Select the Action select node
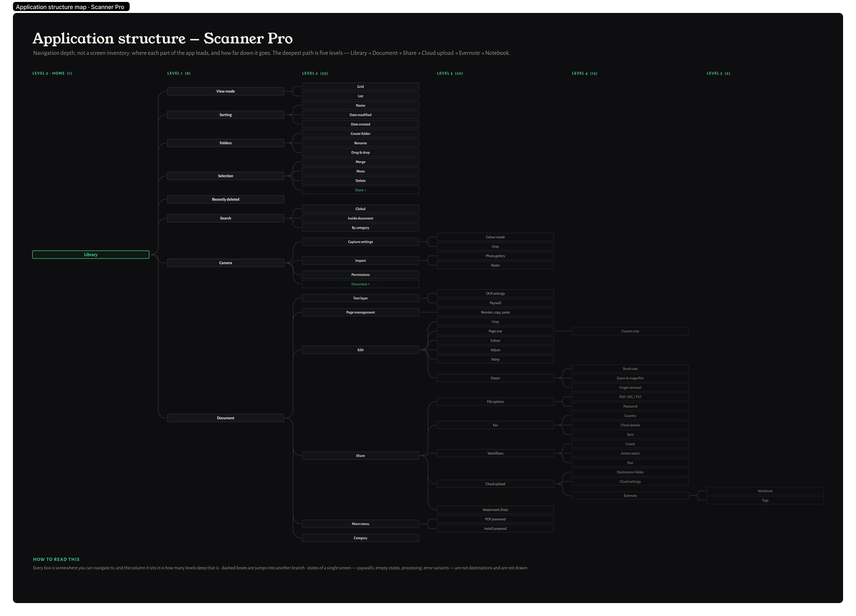The width and height of the screenshot is (856, 616). tap(630, 453)
